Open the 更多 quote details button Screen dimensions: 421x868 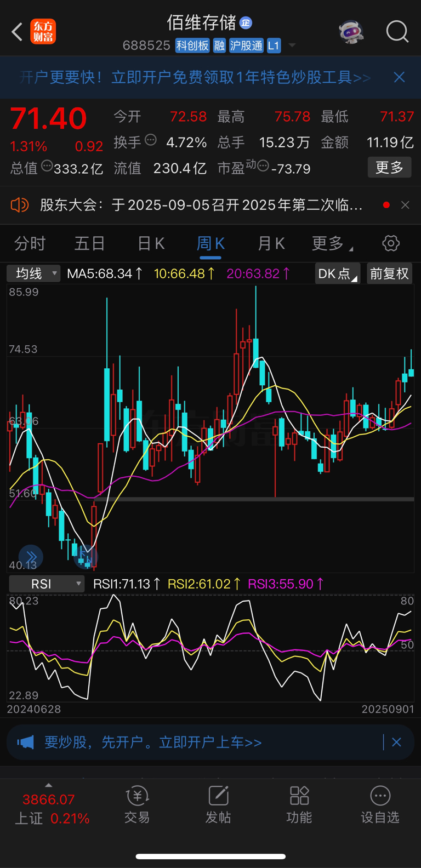tap(389, 167)
